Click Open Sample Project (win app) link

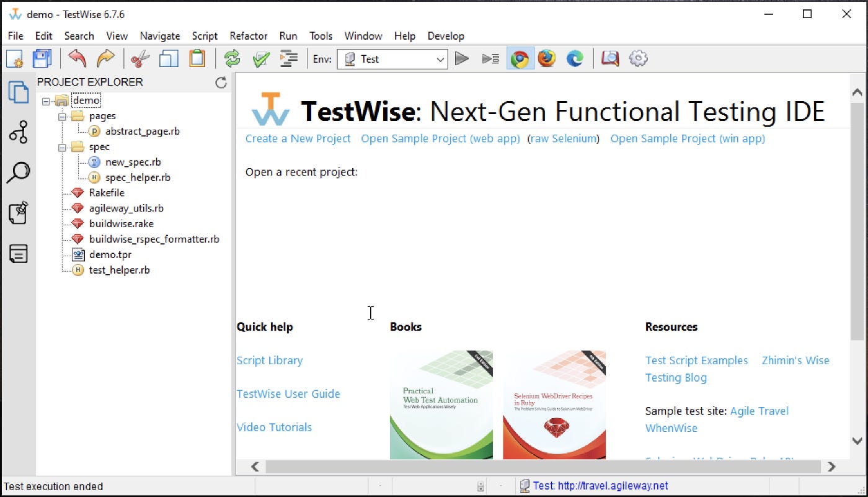[x=688, y=138]
